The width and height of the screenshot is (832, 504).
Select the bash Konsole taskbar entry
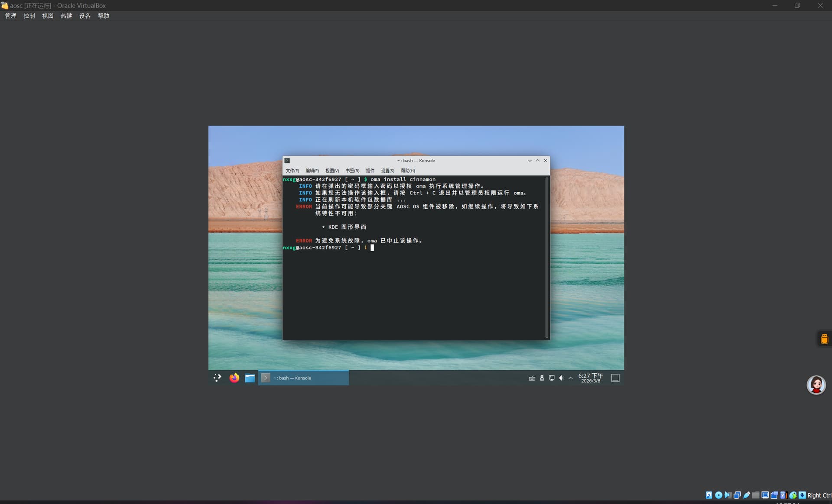coord(303,378)
